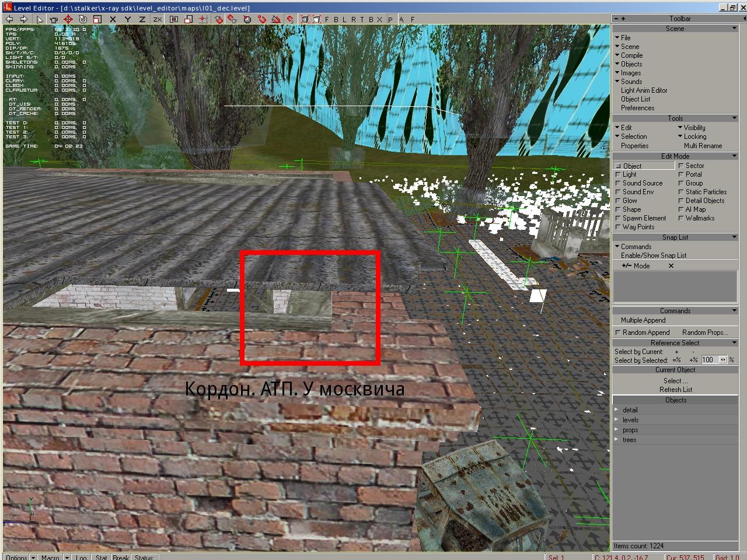Expand the props folder in Objects tree
This screenshot has width=747, height=560.
coord(616,430)
